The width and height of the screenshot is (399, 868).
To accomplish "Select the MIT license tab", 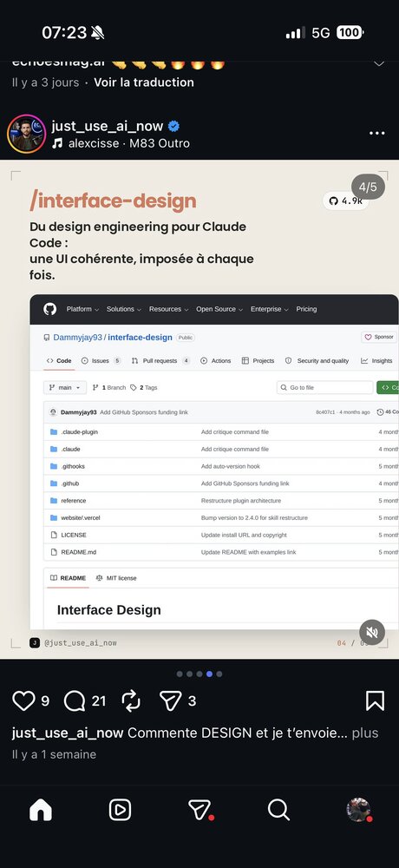I will (x=116, y=578).
